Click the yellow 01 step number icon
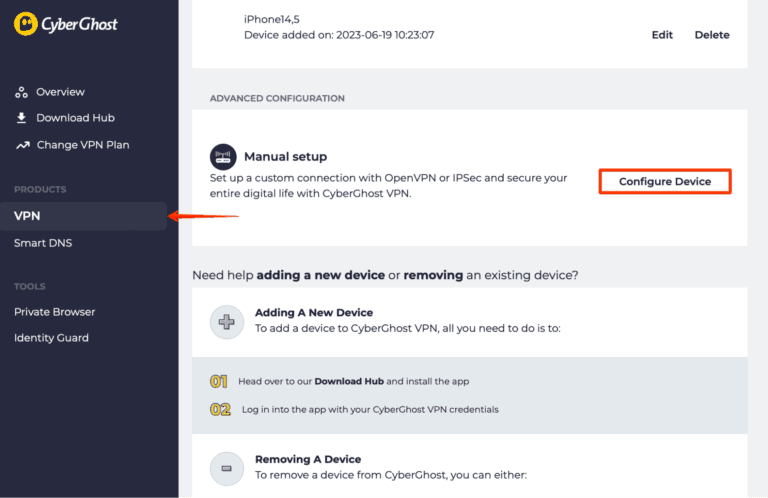 (x=220, y=381)
